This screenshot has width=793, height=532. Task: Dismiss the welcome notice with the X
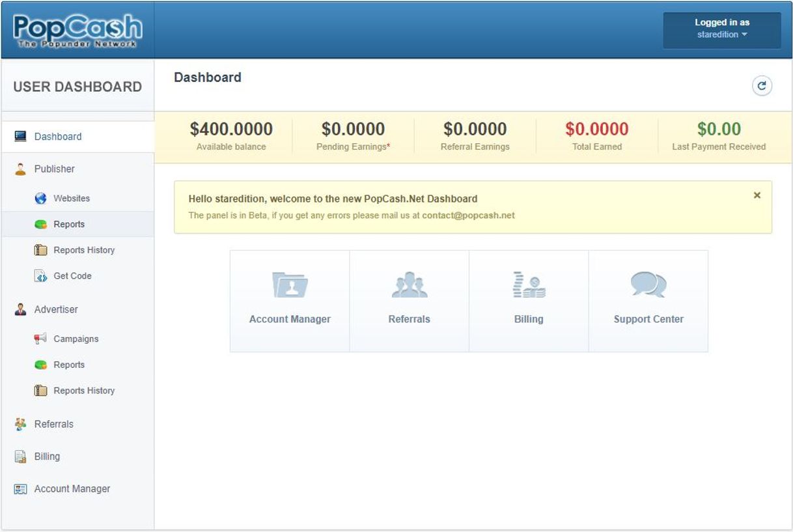(x=757, y=195)
